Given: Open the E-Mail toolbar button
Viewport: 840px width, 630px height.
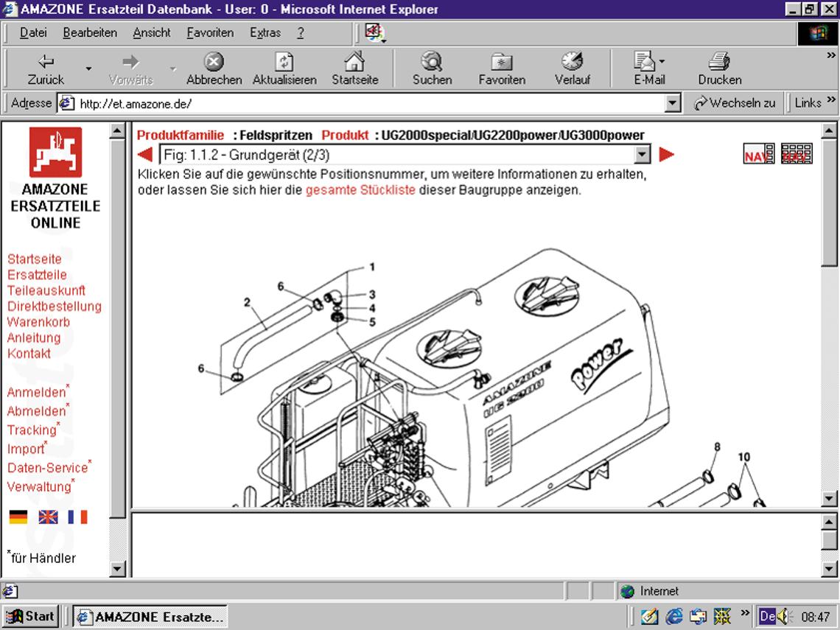Looking at the screenshot, I should click(x=649, y=69).
